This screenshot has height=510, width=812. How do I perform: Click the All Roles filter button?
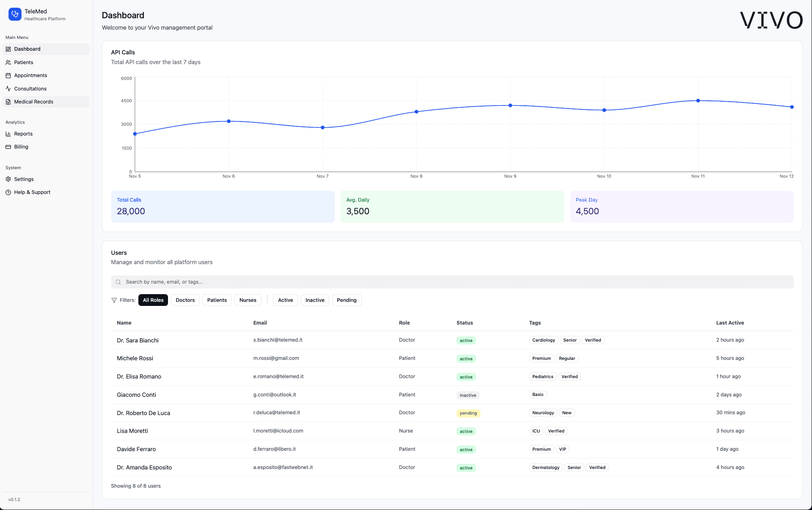pos(153,300)
